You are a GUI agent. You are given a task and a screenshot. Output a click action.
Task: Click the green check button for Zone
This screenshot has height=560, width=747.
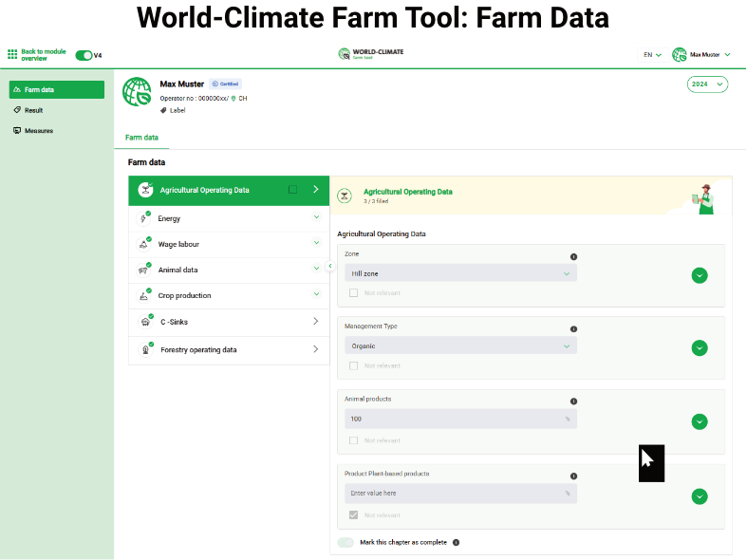700,275
